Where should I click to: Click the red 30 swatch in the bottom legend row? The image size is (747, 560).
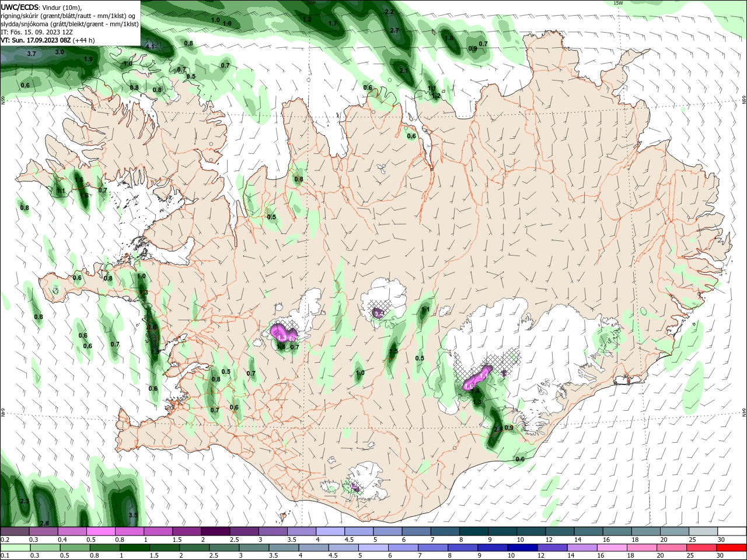732,548
